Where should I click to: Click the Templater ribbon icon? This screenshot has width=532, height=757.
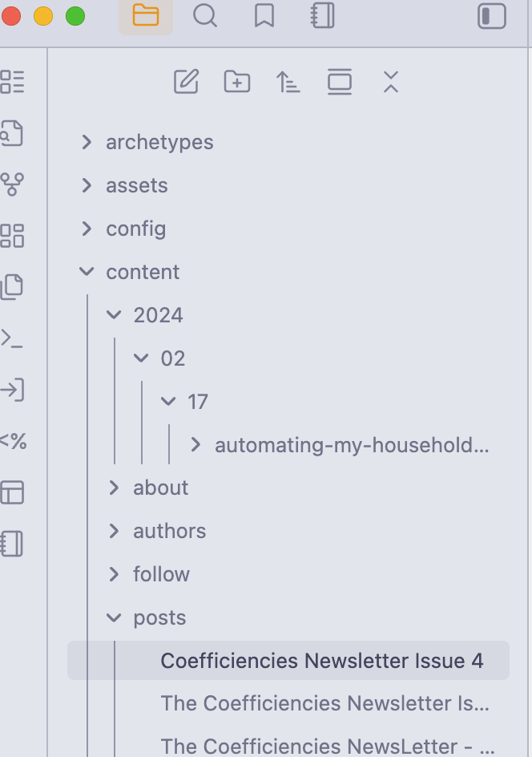pyautogui.click(x=11, y=441)
